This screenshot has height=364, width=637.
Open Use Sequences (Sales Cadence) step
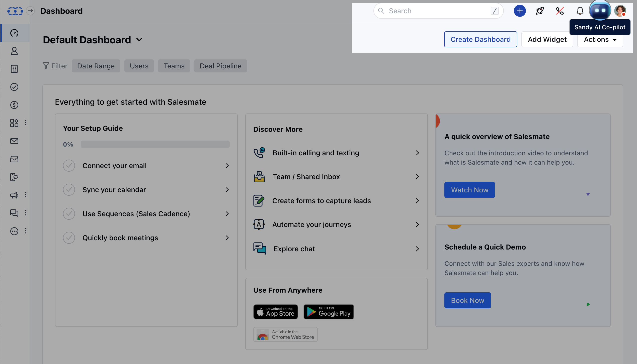tap(146, 214)
